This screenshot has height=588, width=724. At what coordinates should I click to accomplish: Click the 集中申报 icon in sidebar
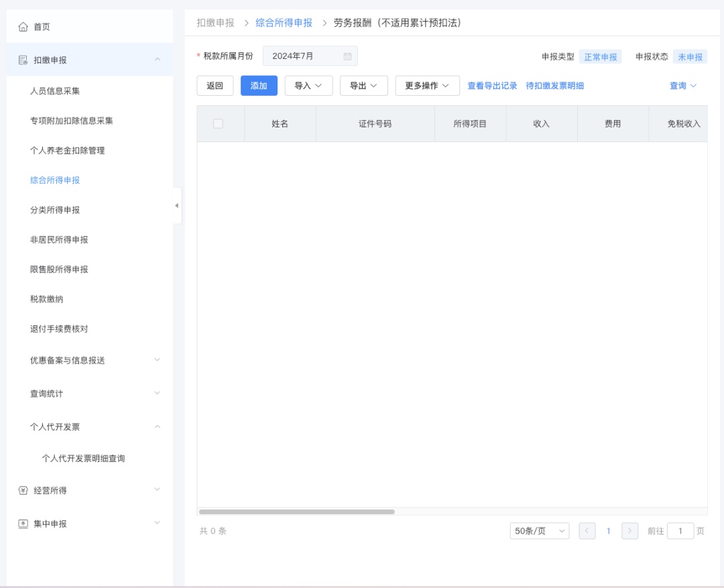(x=23, y=524)
